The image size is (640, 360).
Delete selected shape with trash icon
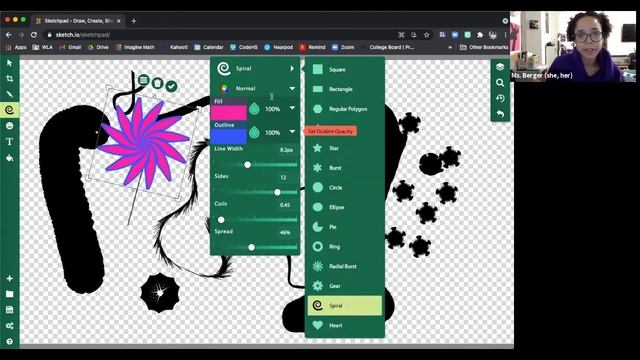(158, 83)
